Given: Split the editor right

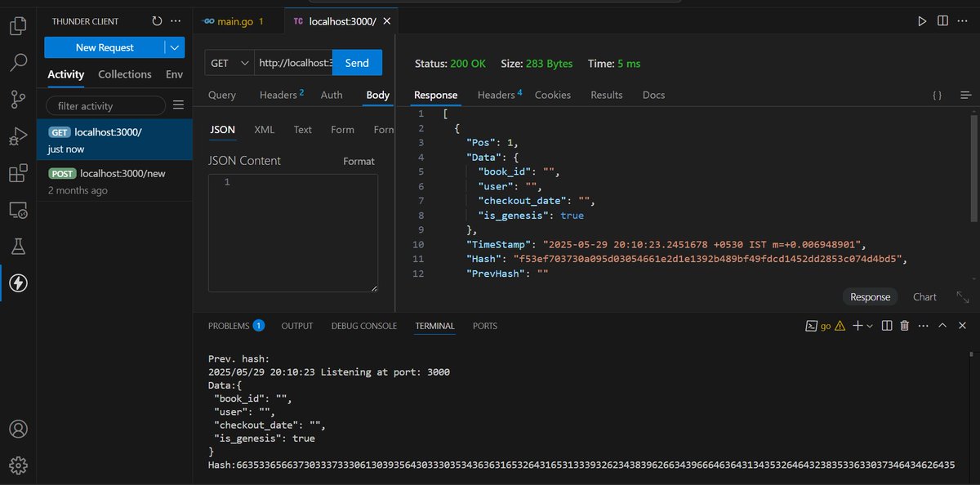Looking at the screenshot, I should coord(942,20).
